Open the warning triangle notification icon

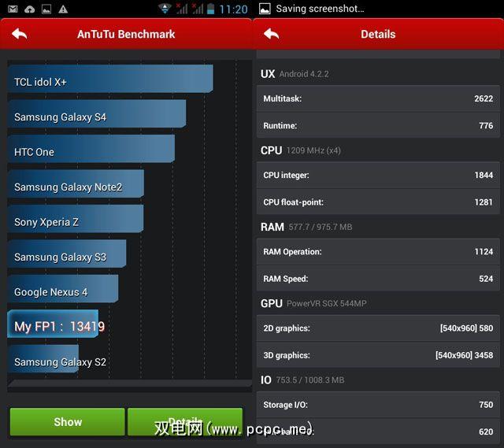[x=63, y=9]
